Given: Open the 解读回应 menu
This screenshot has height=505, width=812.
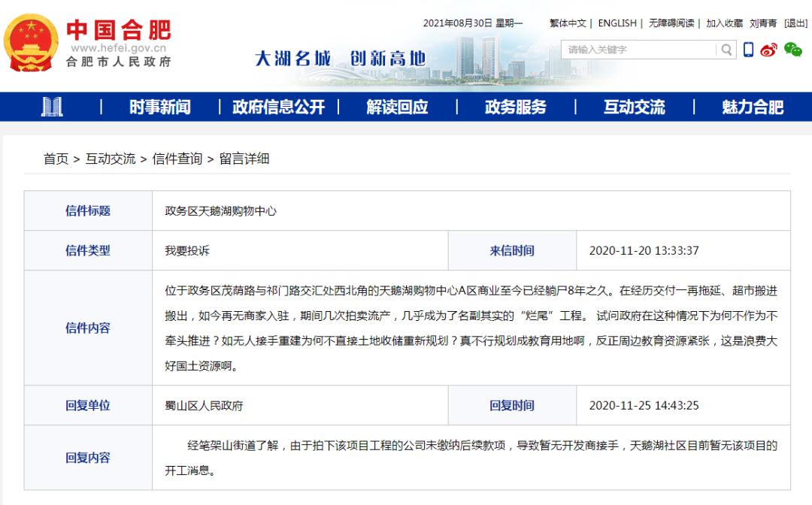Looking at the screenshot, I should point(397,107).
